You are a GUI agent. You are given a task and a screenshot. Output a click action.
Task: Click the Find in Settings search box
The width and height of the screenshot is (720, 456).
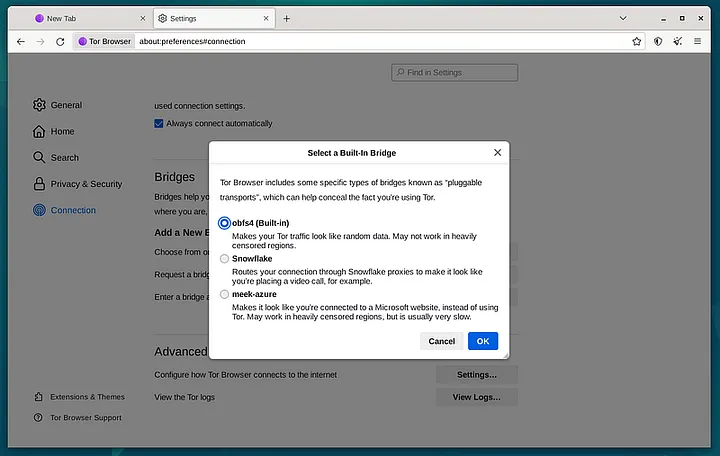(455, 73)
